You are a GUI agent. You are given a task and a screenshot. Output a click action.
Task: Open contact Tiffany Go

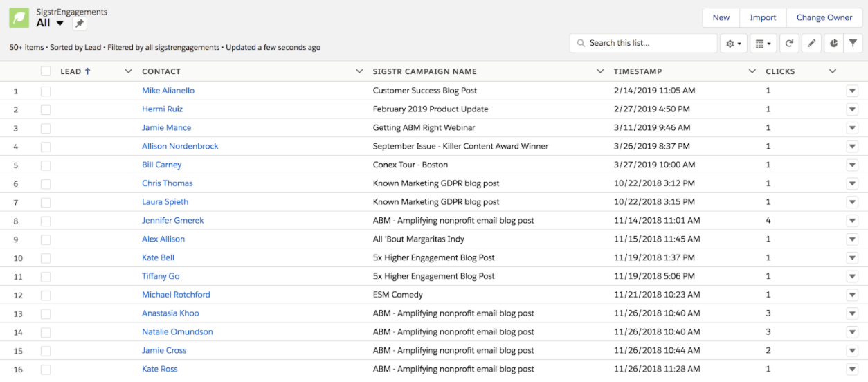[x=161, y=276]
